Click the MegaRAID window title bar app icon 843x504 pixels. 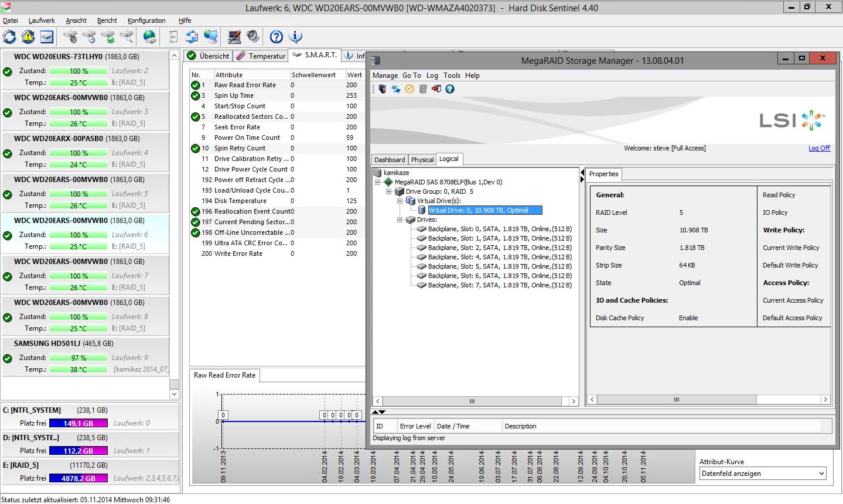(x=376, y=60)
